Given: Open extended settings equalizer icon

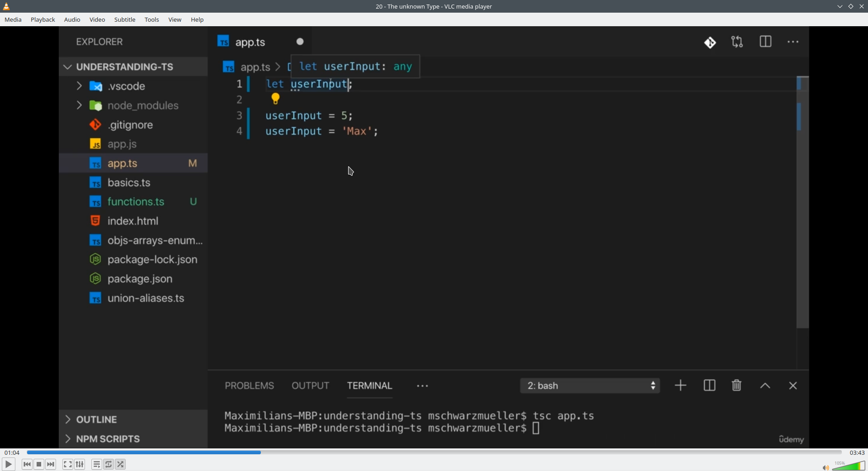Looking at the screenshot, I should pos(80,464).
